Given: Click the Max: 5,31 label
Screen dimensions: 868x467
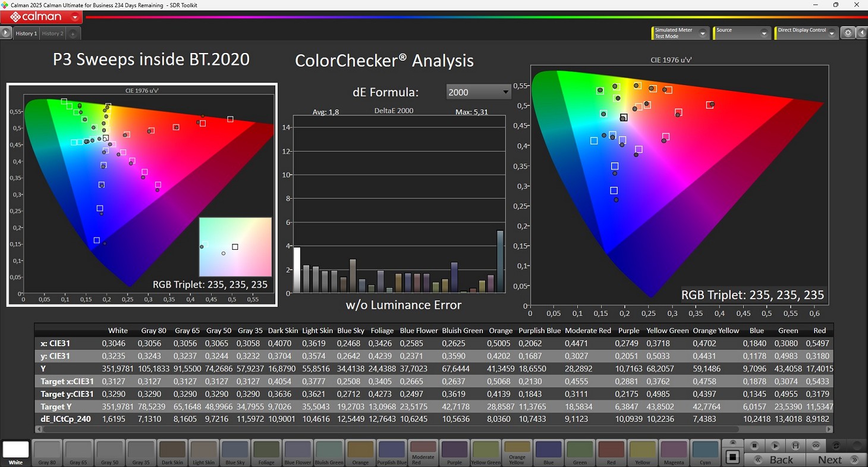Looking at the screenshot, I should [471, 112].
